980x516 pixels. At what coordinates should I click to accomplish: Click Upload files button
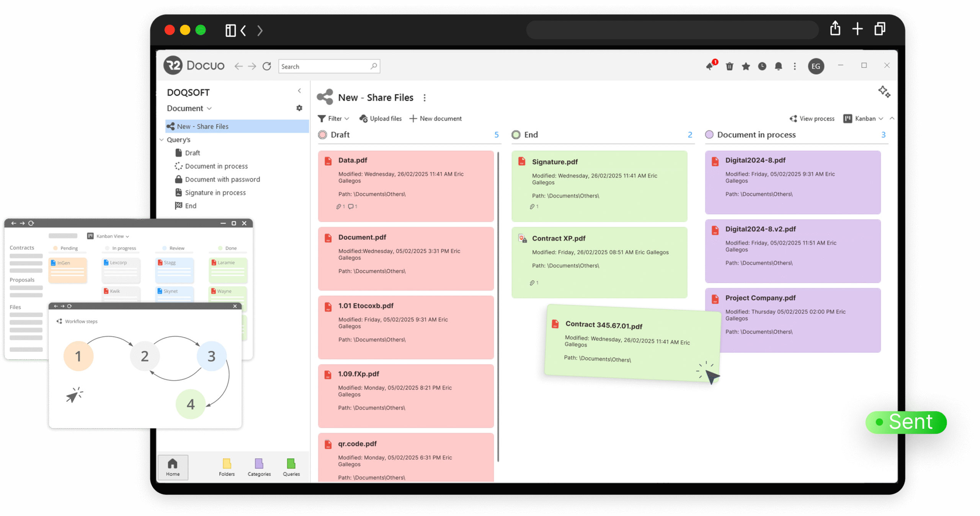click(x=381, y=119)
